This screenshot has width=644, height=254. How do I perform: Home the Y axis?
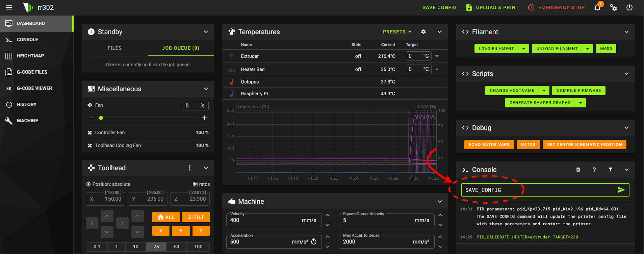pyautogui.click(x=181, y=231)
